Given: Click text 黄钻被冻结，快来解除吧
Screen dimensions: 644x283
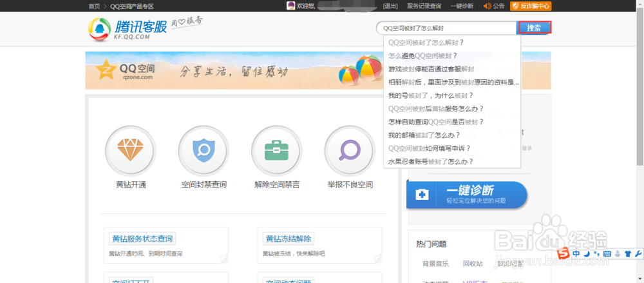Looking at the screenshot, I should (x=294, y=254).
